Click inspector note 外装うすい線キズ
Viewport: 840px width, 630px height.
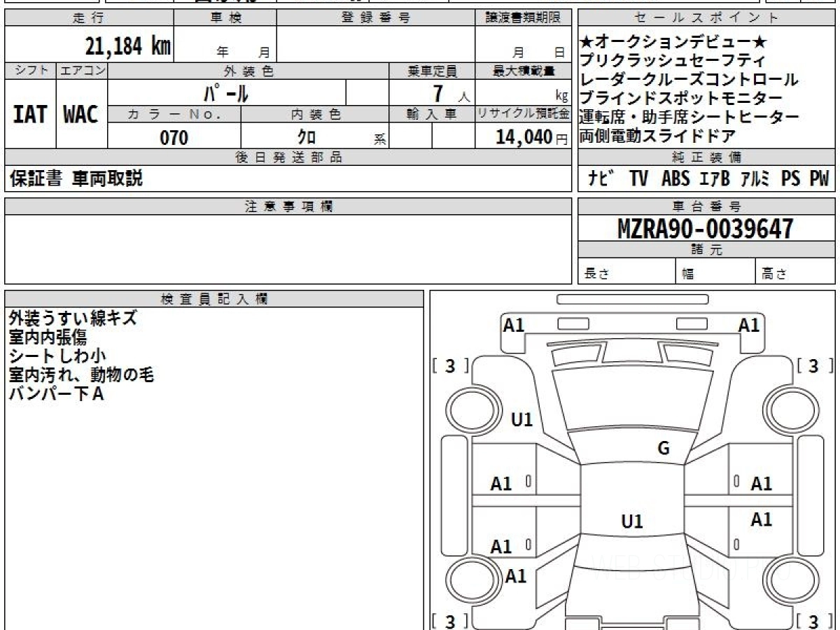click(x=72, y=318)
